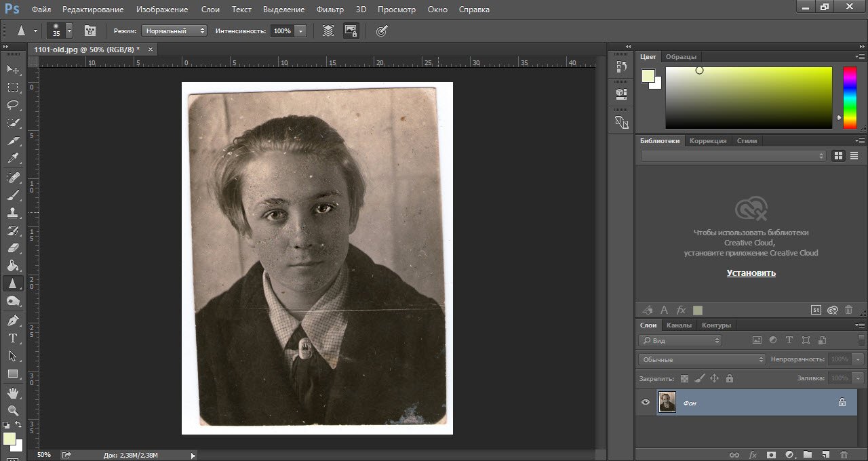Screen dimensions: 868x461
Task: Choose the Zoom tool in toolbar
Action: pyautogui.click(x=13, y=410)
